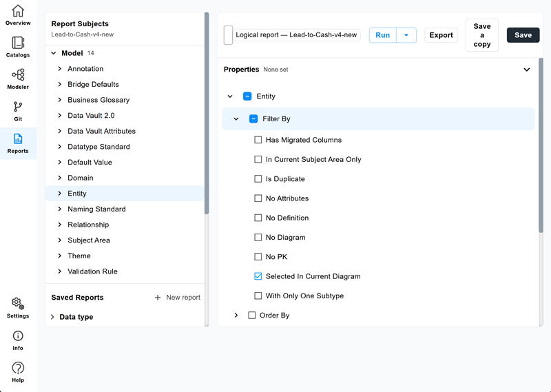
Task: Check the No Attributes filter
Action: [x=258, y=198]
